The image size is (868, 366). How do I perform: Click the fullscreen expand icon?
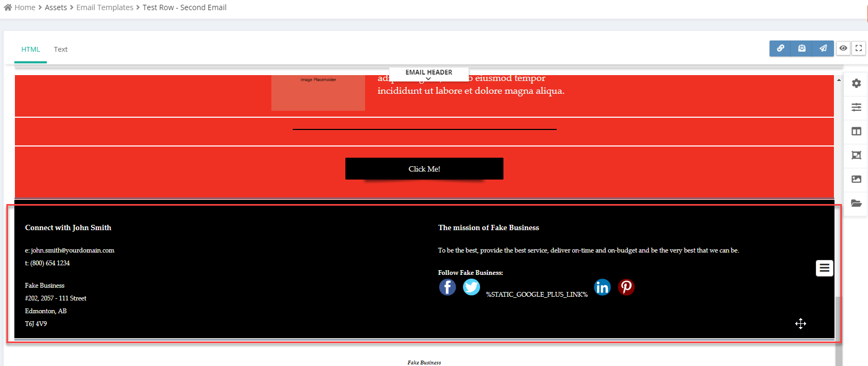pyautogui.click(x=858, y=48)
